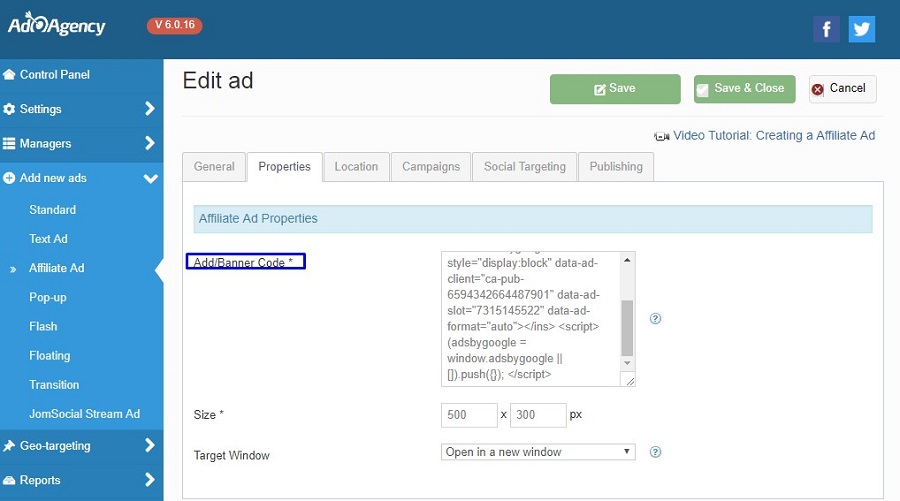Choose Standard ad type
This screenshot has width=900, height=501.
(x=52, y=209)
